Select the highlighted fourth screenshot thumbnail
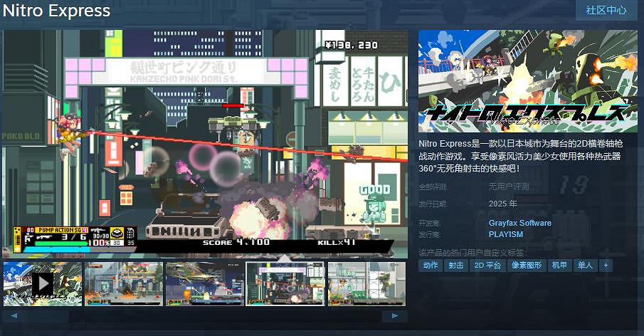This screenshot has height=336, width=644. tap(285, 284)
